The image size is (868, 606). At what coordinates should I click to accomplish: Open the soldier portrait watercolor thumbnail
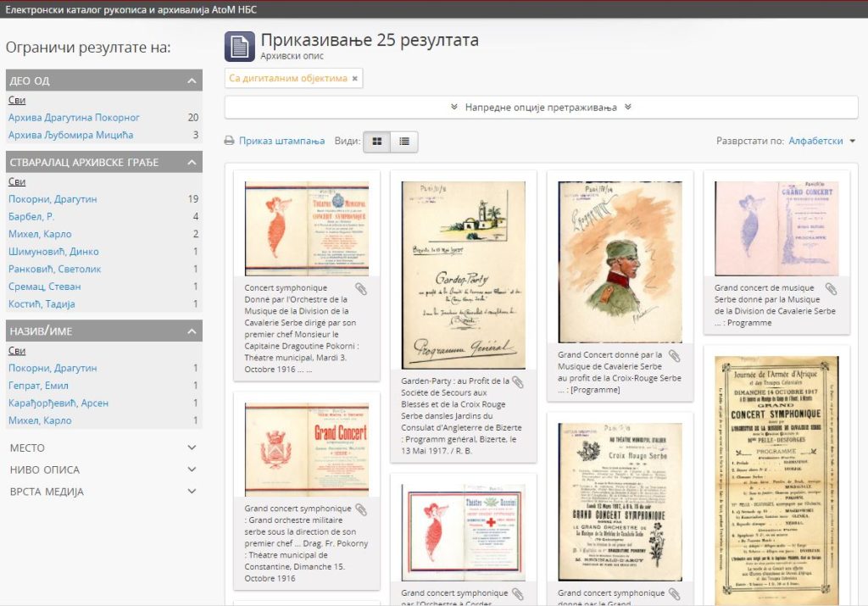point(620,262)
